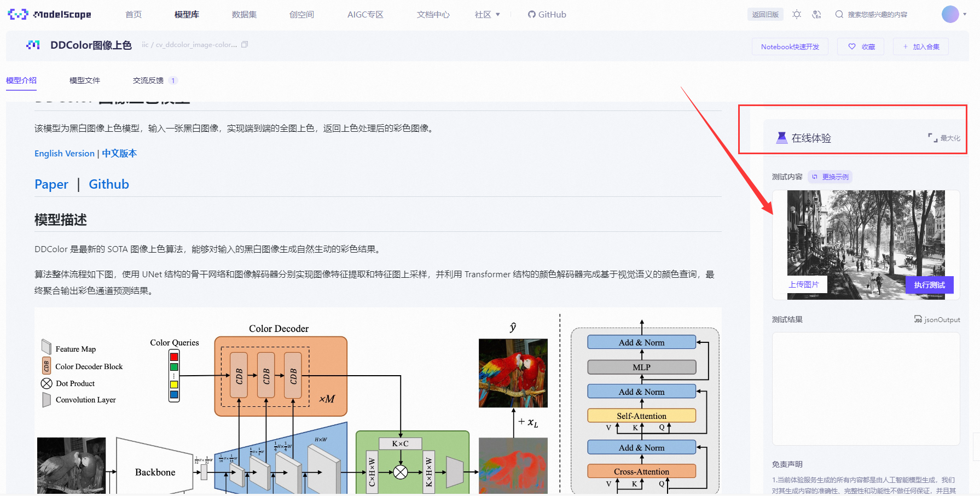Open the Paper link
The height and width of the screenshot is (496, 980).
(x=51, y=184)
